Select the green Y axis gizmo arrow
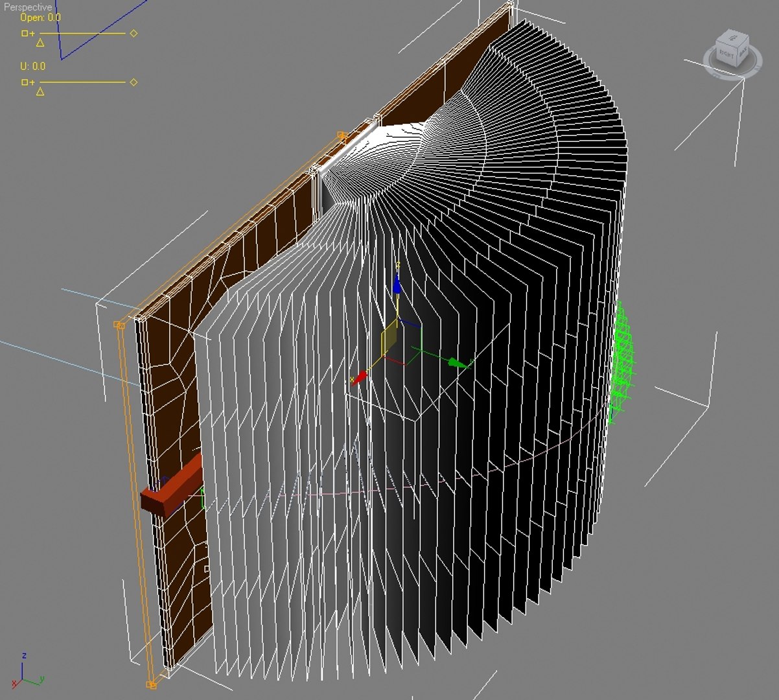The width and height of the screenshot is (779, 700). coord(458,363)
